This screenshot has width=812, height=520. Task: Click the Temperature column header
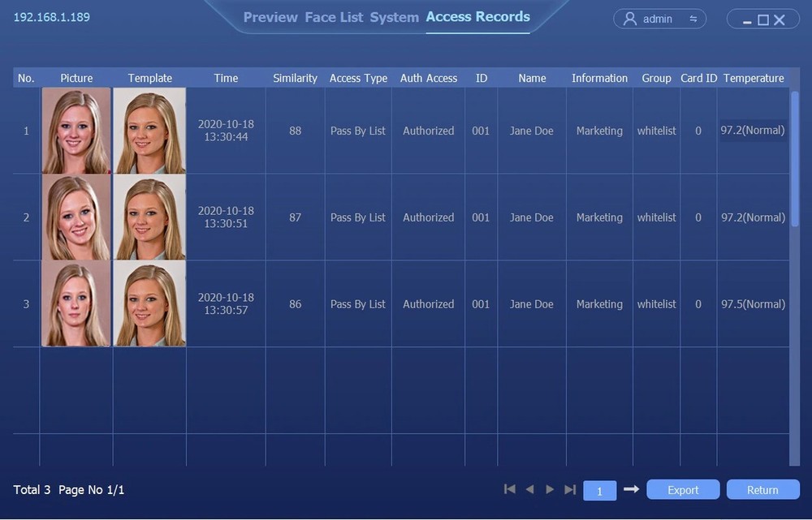click(754, 78)
